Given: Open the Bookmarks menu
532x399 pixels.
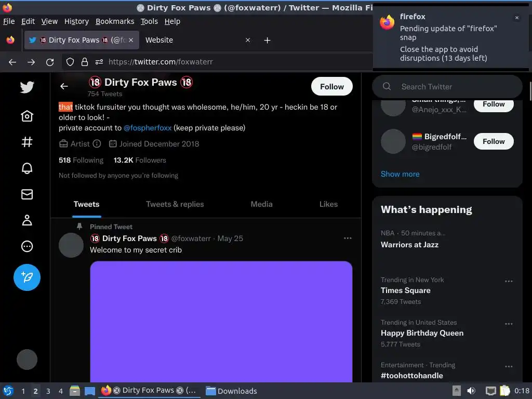Looking at the screenshot, I should coord(115,21).
